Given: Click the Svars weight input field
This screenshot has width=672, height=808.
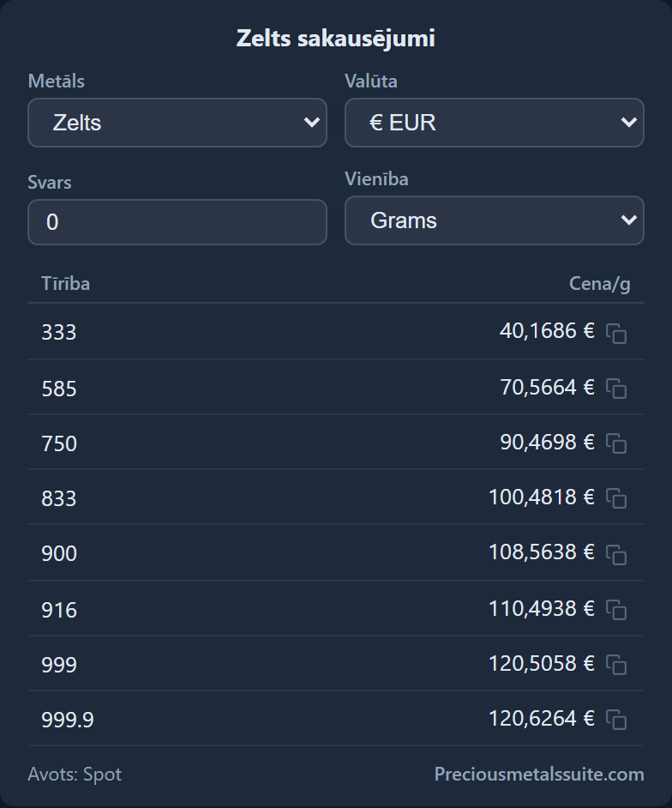Looking at the screenshot, I should [177, 222].
